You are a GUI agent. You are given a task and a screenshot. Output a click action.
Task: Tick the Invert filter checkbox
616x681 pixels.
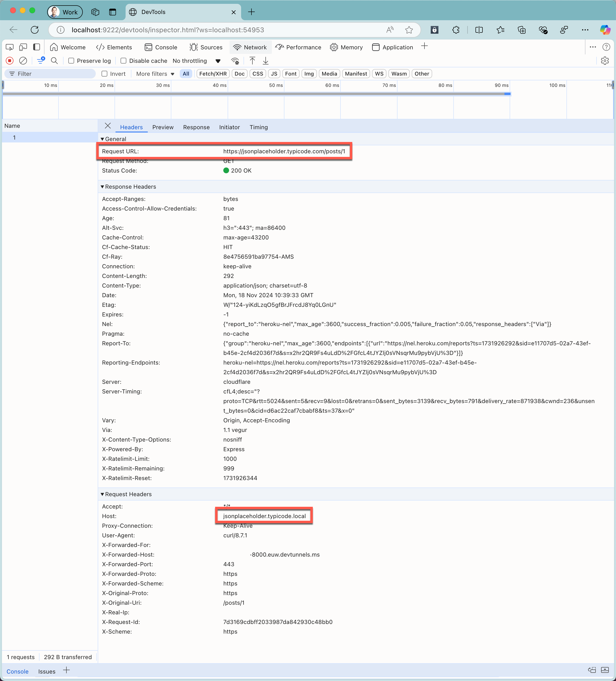(x=105, y=74)
